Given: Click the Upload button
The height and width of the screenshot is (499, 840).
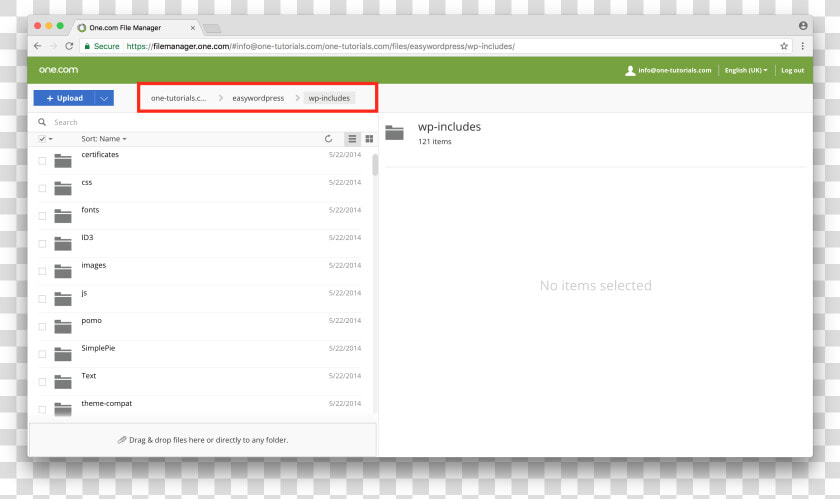Looking at the screenshot, I should [x=64, y=98].
